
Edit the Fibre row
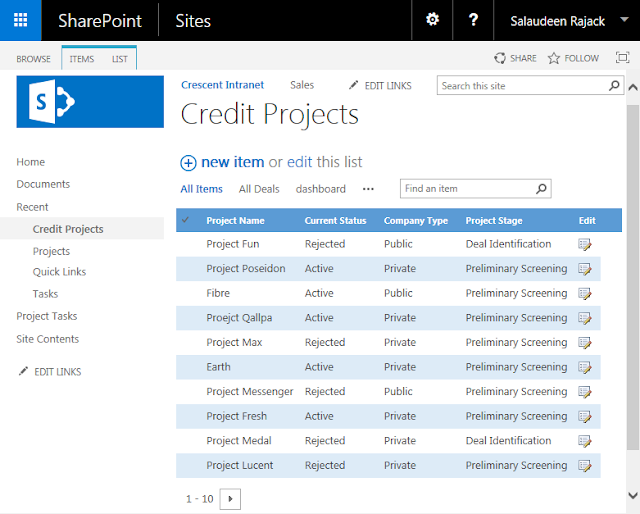tap(584, 294)
